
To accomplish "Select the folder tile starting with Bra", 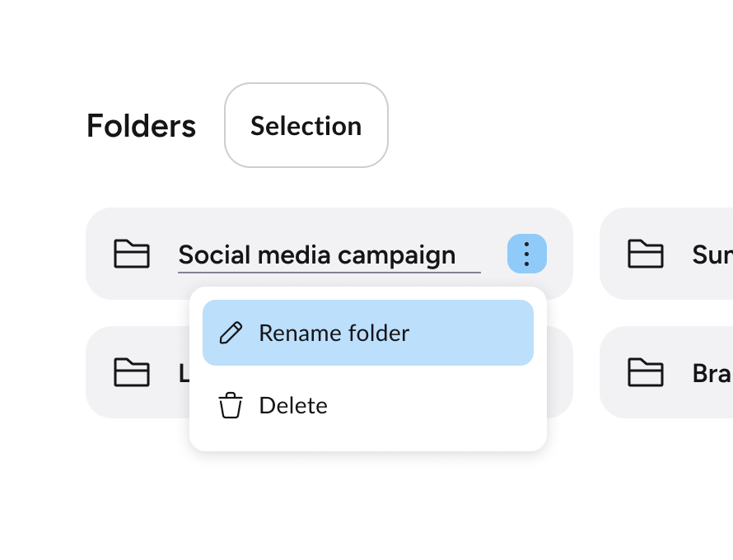I will [675, 372].
